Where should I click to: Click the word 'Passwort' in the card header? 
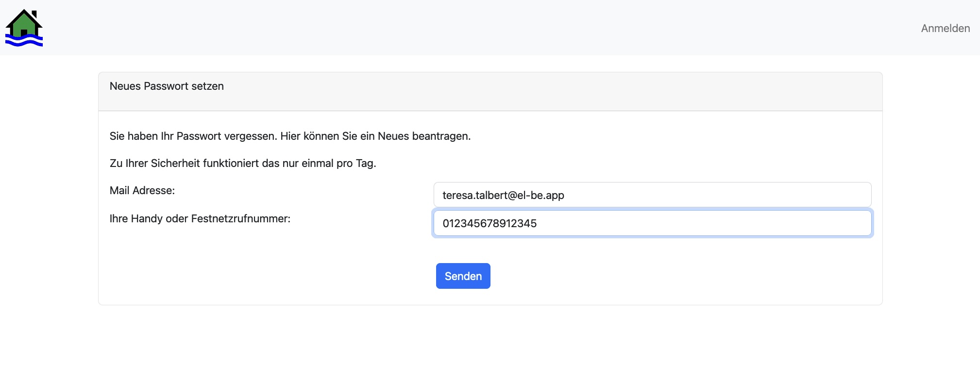click(166, 86)
